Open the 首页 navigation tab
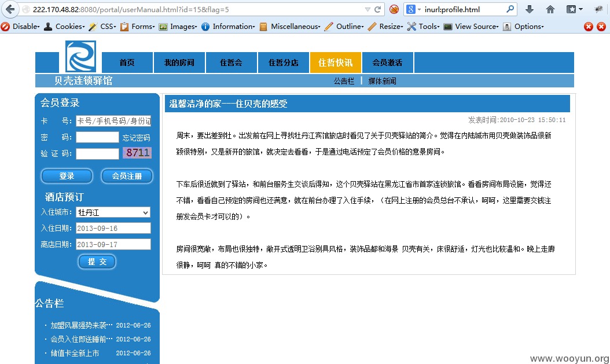The height and width of the screenshot is (364, 610). pos(127,62)
